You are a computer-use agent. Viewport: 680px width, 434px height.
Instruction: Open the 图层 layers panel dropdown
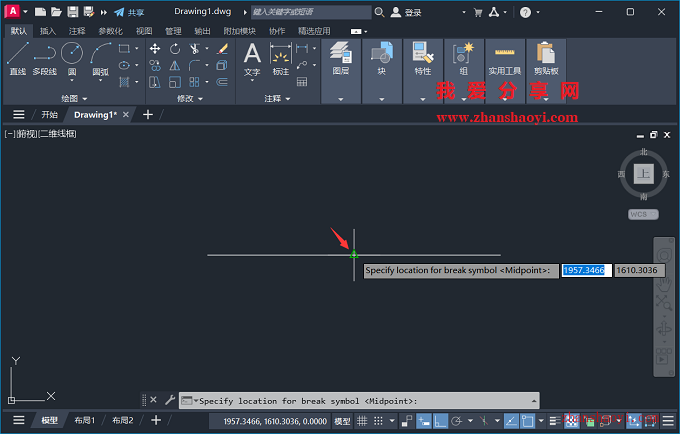click(x=340, y=99)
